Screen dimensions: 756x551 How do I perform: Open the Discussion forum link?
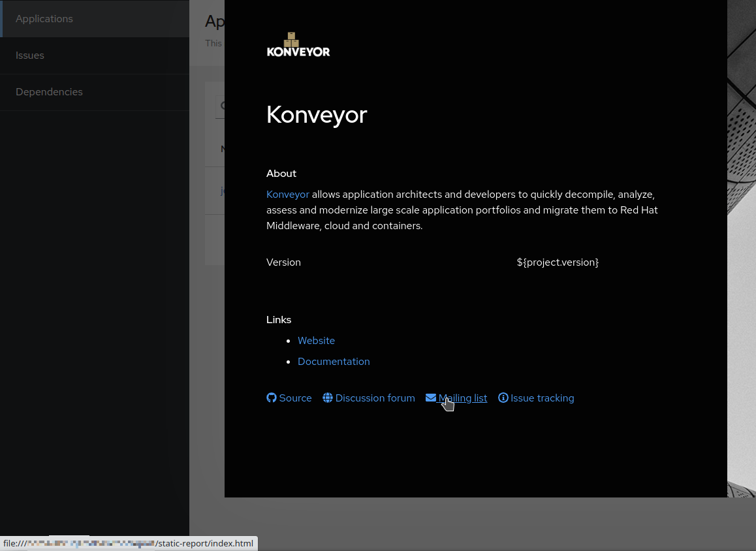pos(375,398)
